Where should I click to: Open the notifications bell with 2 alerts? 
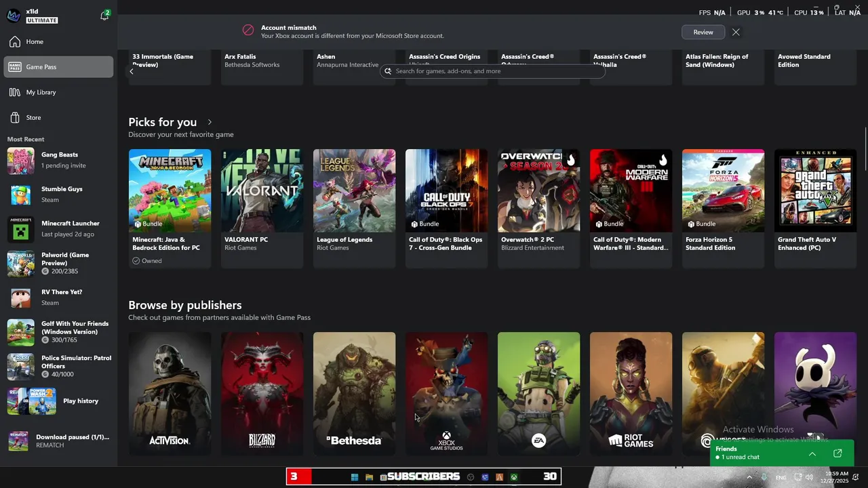[104, 15]
